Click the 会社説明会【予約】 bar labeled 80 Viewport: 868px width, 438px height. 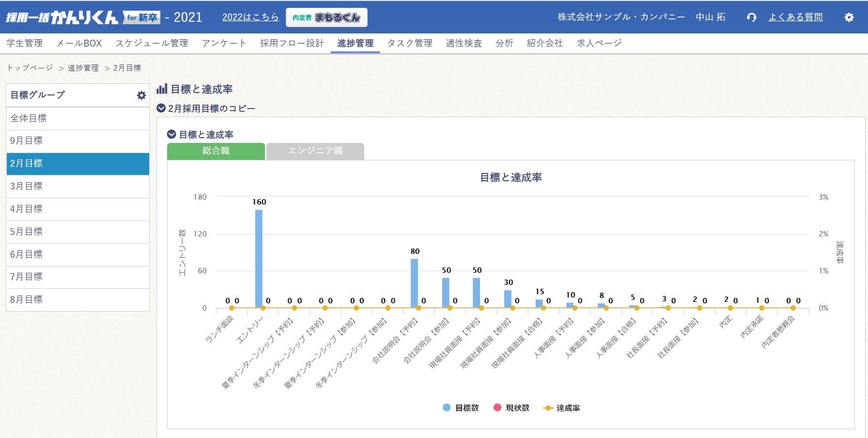414,283
